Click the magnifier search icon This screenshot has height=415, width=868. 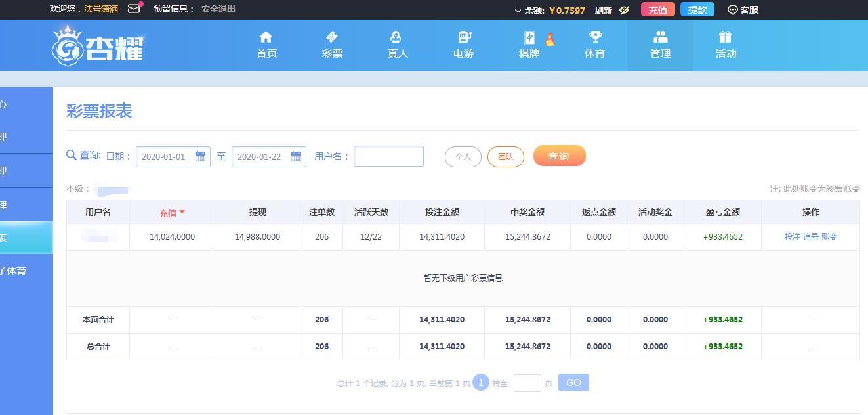[72, 155]
